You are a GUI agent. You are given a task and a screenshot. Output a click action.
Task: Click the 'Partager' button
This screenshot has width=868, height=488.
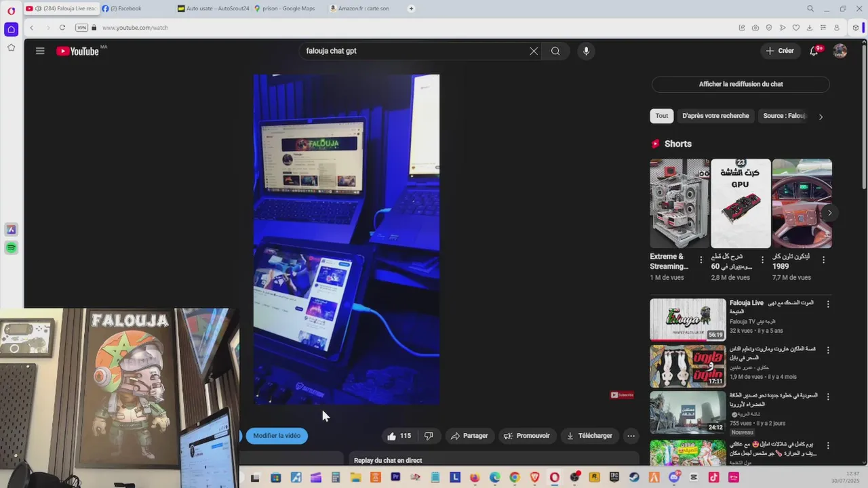tap(469, 436)
